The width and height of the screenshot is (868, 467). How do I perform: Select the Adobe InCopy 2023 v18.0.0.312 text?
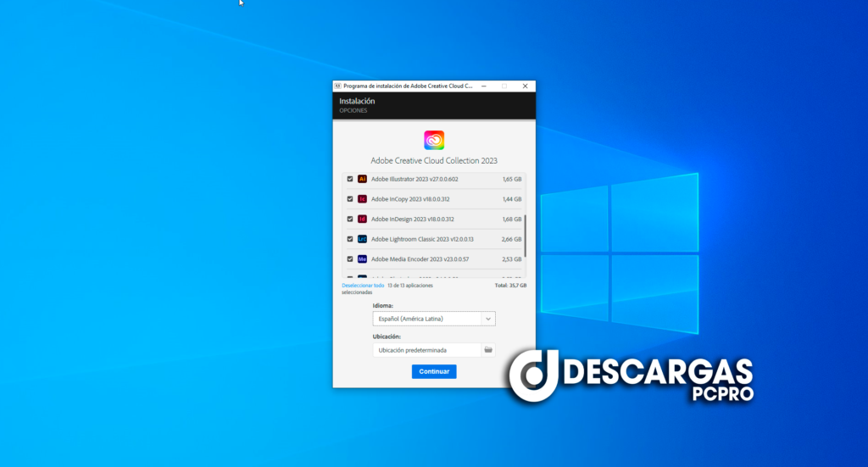pos(410,198)
